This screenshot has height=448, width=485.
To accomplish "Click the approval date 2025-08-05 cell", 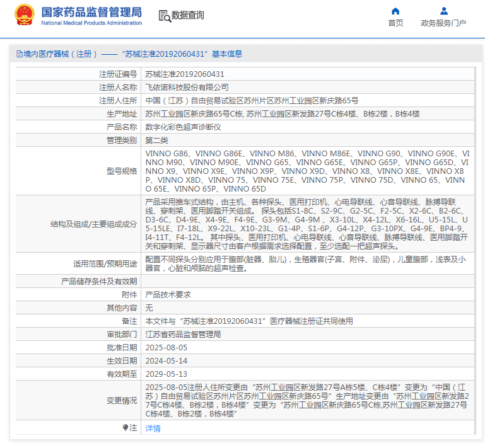I will [167, 347].
